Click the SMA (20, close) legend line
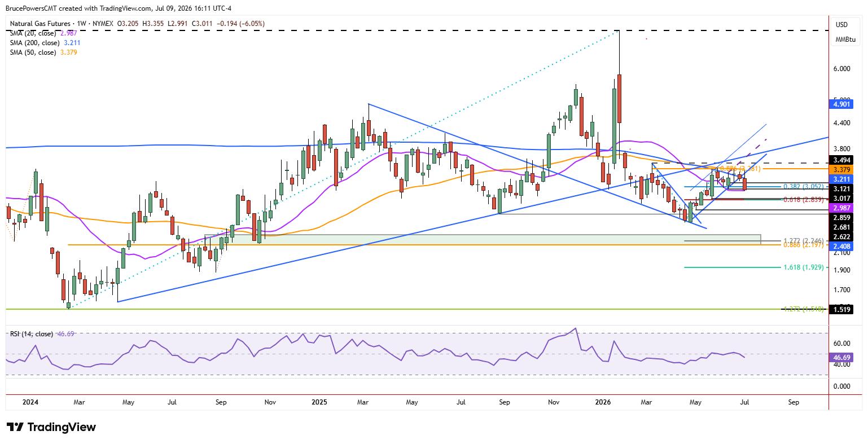 [43, 33]
